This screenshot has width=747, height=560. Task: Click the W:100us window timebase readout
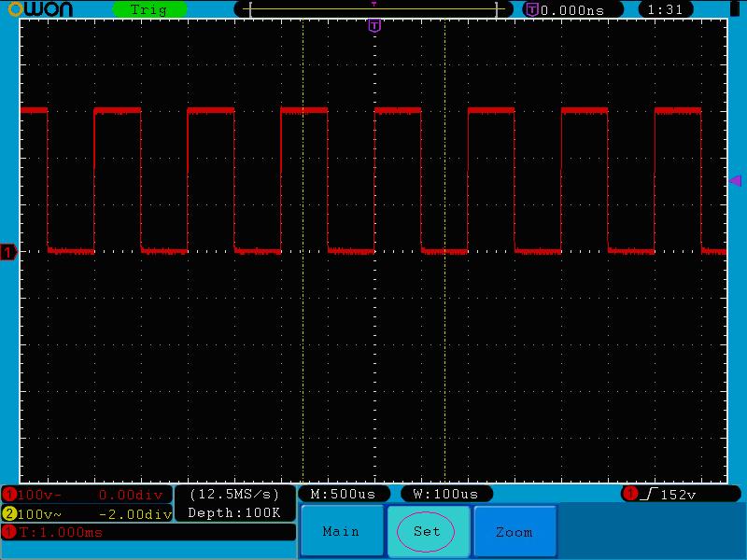coord(446,495)
